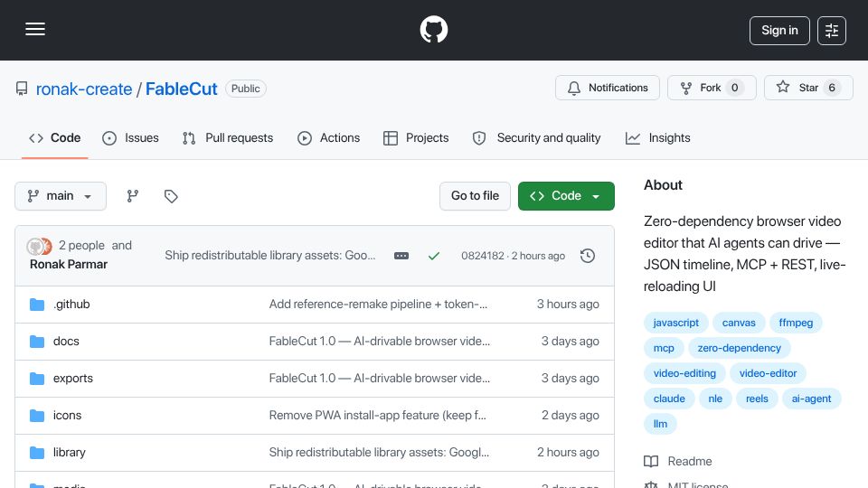Select the llm topic tag
868x488 pixels.
(660, 425)
